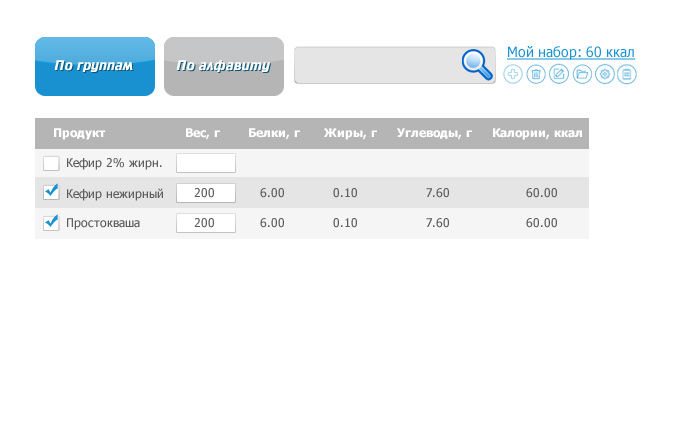The width and height of the screenshot is (675, 444).
Task: Check the Кефир 2% жирн. checkbox
Action: coord(51,163)
